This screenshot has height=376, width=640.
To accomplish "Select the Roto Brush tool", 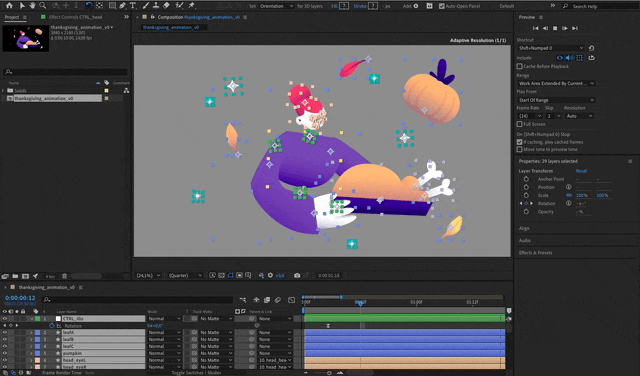I will pyautogui.click(x=179, y=6).
